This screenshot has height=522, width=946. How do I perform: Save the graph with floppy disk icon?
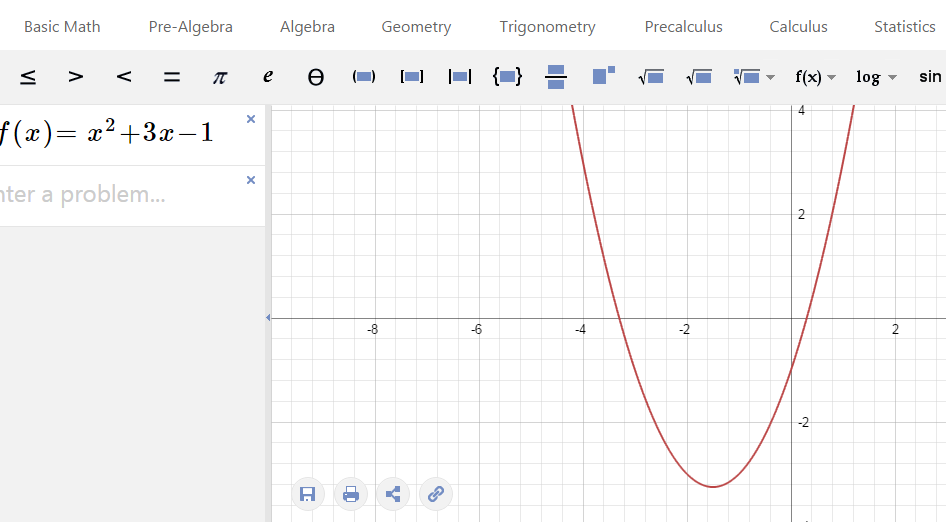click(308, 494)
